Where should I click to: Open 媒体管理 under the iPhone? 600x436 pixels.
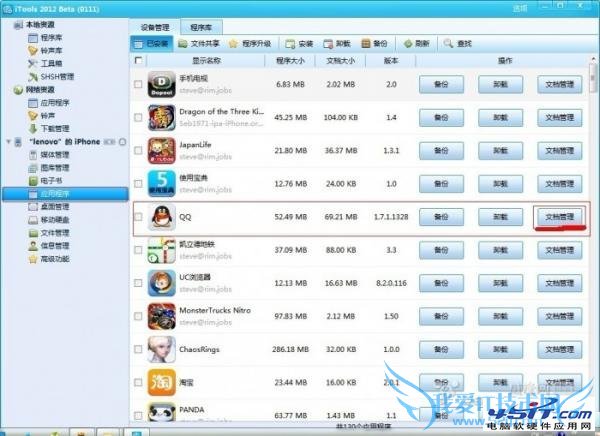coord(49,155)
